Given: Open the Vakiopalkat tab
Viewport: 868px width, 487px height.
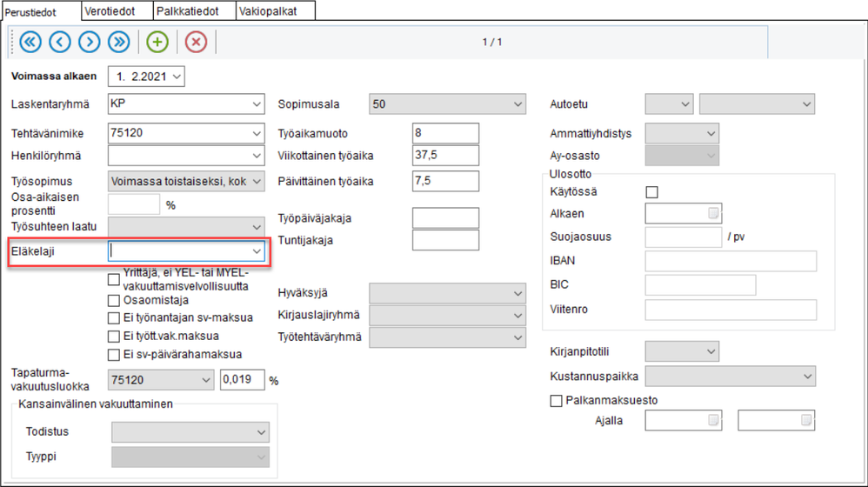Looking at the screenshot, I should (276, 11).
